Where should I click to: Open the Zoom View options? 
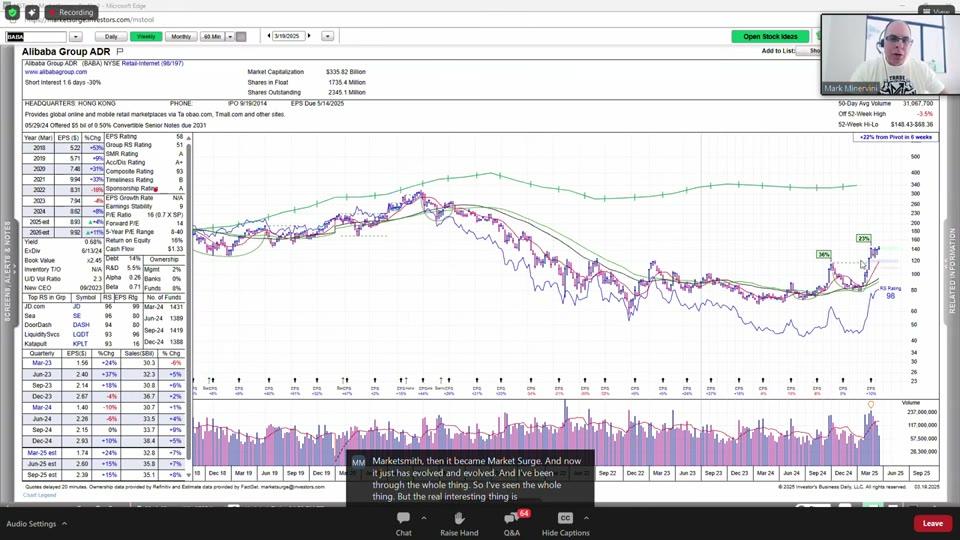(x=936, y=11)
